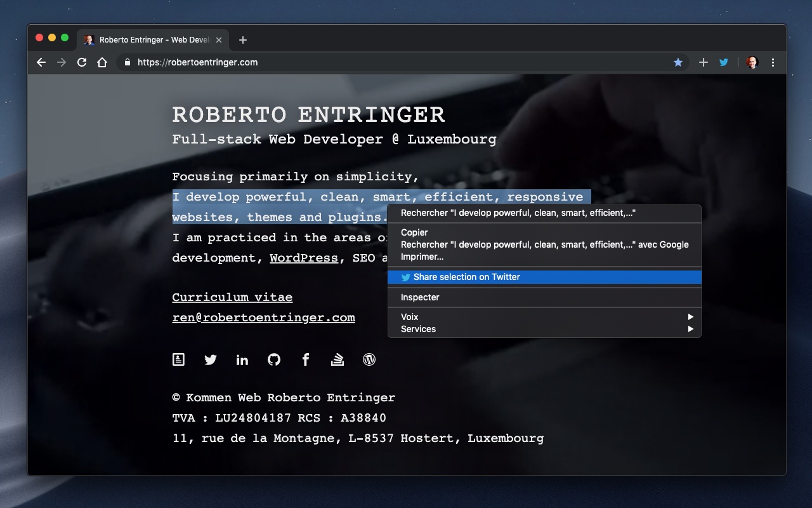Visit the Twitter profile icon on page
The image size is (812, 508).
pos(211,359)
